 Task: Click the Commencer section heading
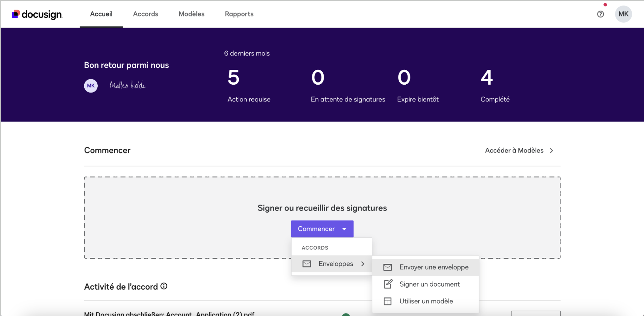coord(107,150)
